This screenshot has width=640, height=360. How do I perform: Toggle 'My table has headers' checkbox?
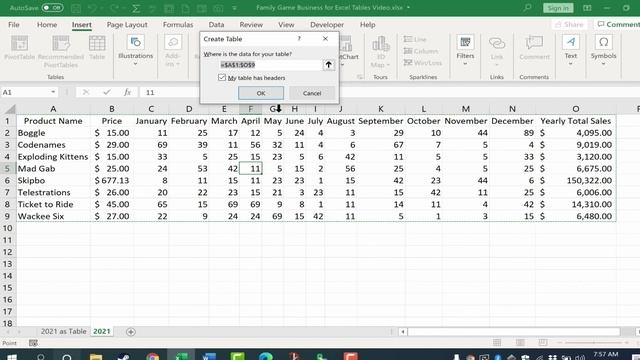pyautogui.click(x=222, y=78)
